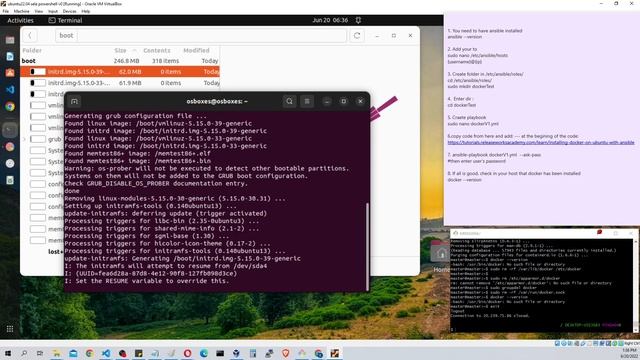The image size is (640, 360).
Task: Open File Explorer from Windows taskbar
Action: click(x=56, y=353)
